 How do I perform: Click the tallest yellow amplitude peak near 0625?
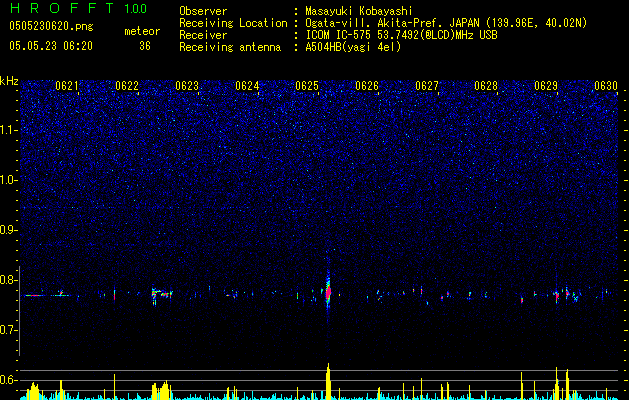[328, 381]
